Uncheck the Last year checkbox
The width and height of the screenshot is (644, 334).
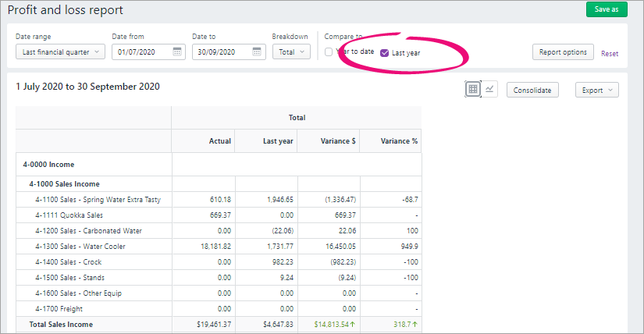coord(384,53)
